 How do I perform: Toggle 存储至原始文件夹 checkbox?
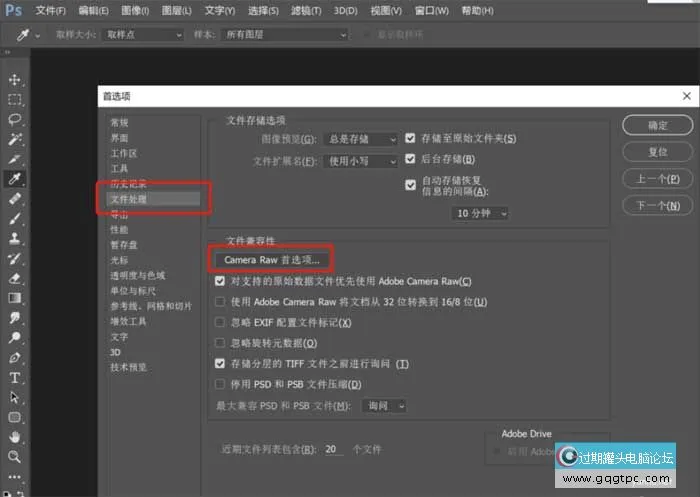point(411,138)
